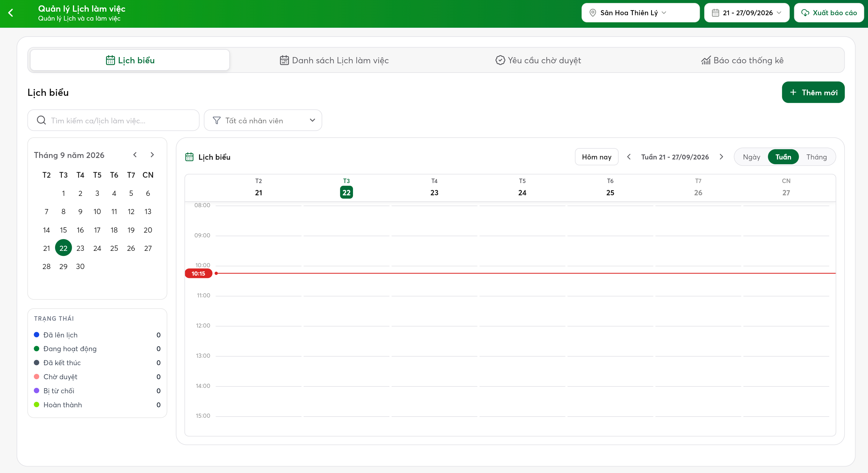The width and height of the screenshot is (868, 473).
Task: Click the Hôm nay button
Action: click(x=596, y=157)
